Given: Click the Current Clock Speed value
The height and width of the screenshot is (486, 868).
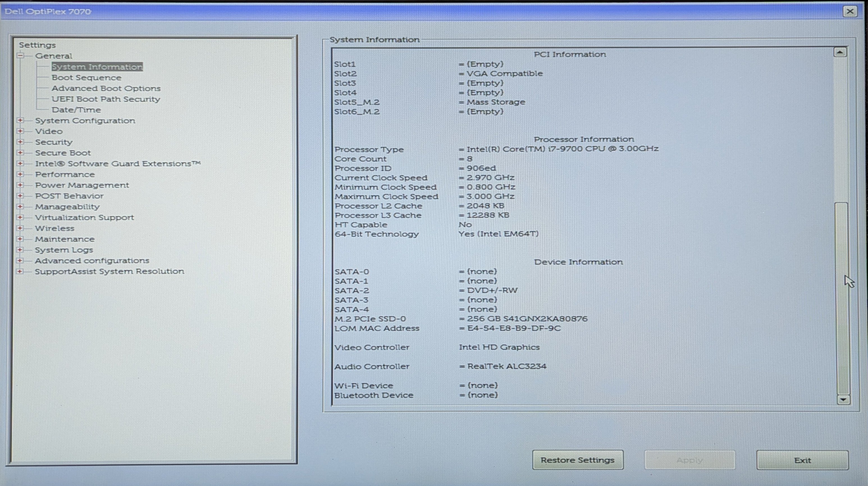Looking at the screenshot, I should (x=490, y=177).
